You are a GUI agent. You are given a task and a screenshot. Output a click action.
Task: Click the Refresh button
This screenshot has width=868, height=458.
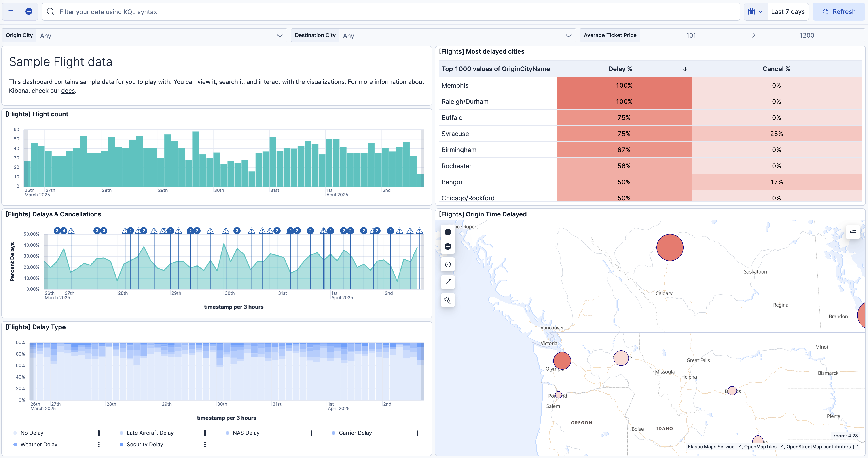tap(839, 12)
